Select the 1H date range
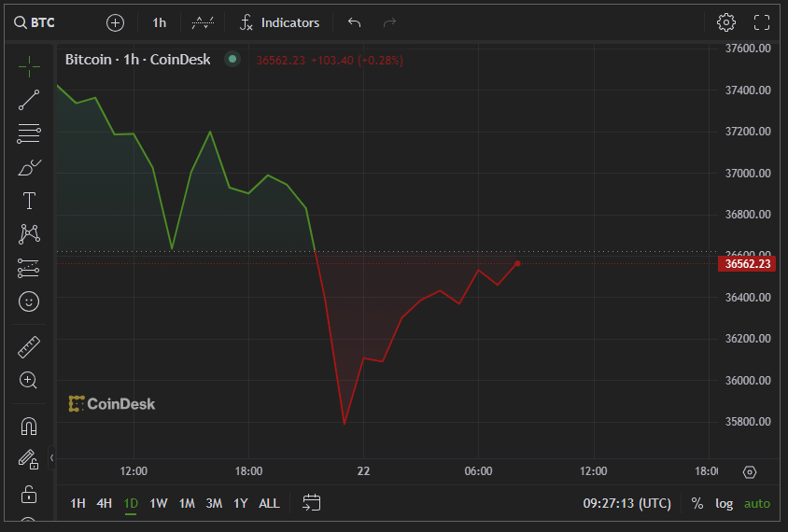The image size is (788, 532). (x=77, y=503)
